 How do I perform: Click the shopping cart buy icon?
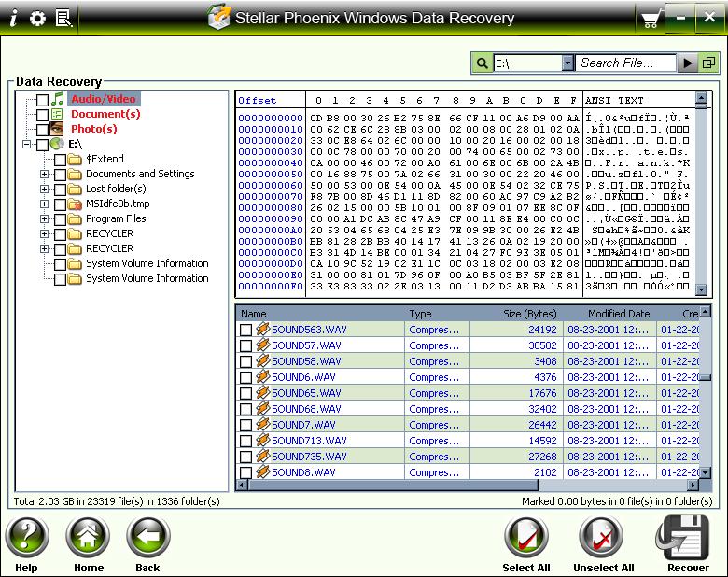coord(651,19)
